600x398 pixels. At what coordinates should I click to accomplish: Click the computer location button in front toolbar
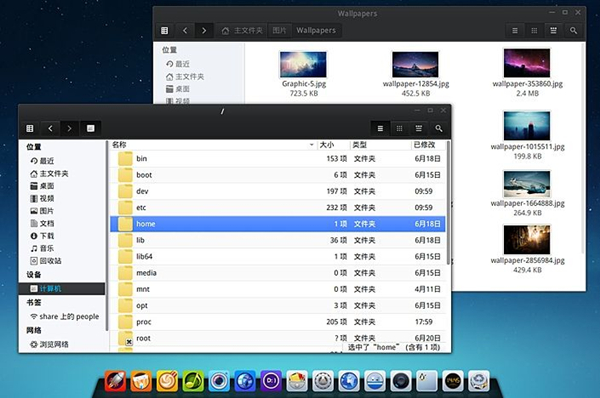(90, 129)
